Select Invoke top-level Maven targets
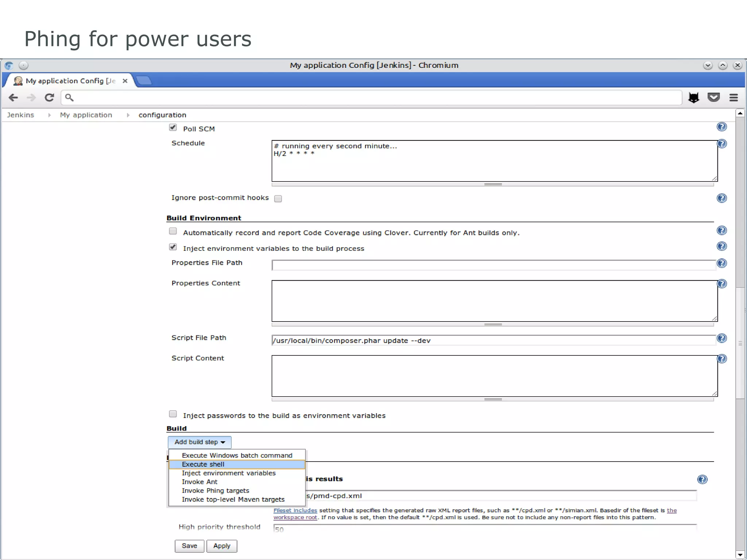The width and height of the screenshot is (747, 560). [x=237, y=499]
